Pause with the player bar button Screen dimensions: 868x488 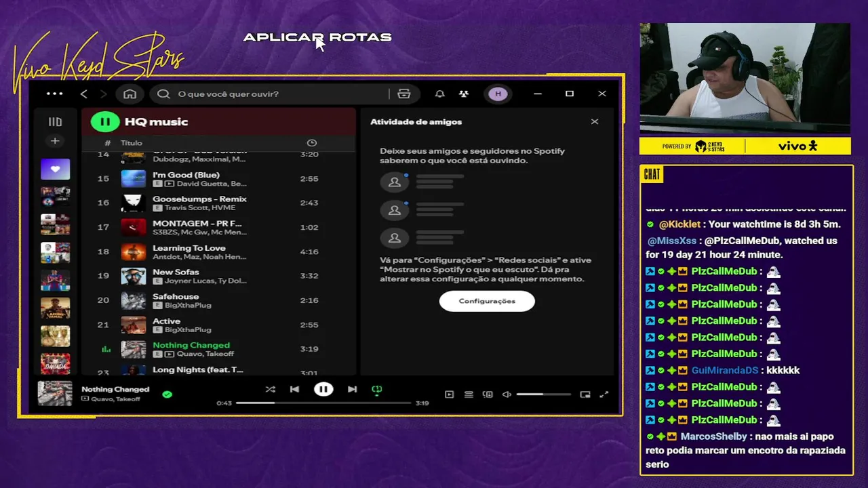point(323,389)
